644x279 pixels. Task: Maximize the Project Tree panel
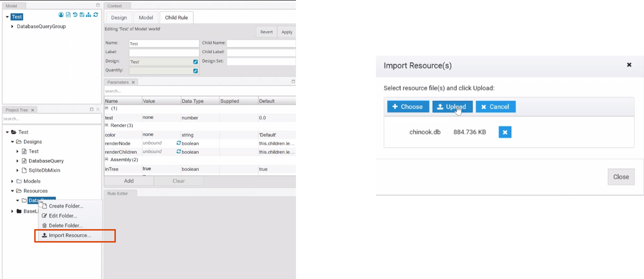coord(92,109)
